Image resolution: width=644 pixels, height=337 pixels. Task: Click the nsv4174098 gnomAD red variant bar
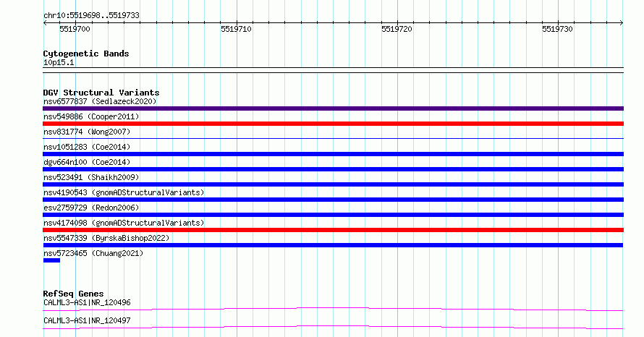click(333, 230)
